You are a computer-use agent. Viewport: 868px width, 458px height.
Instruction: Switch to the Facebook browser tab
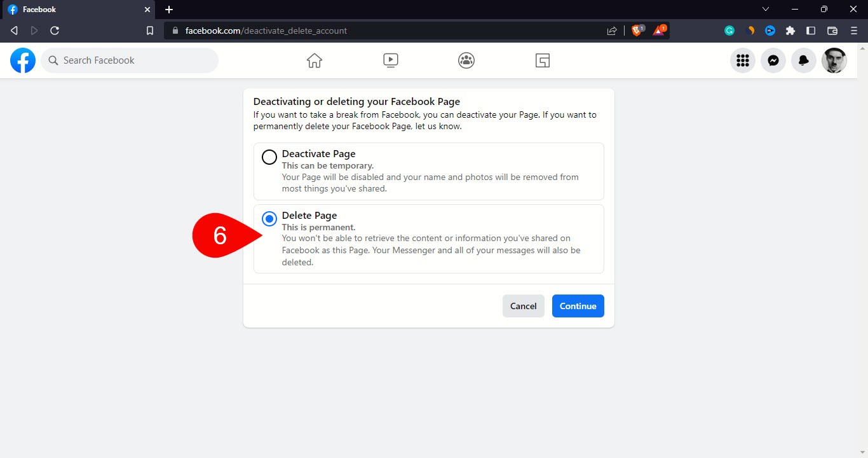point(76,10)
